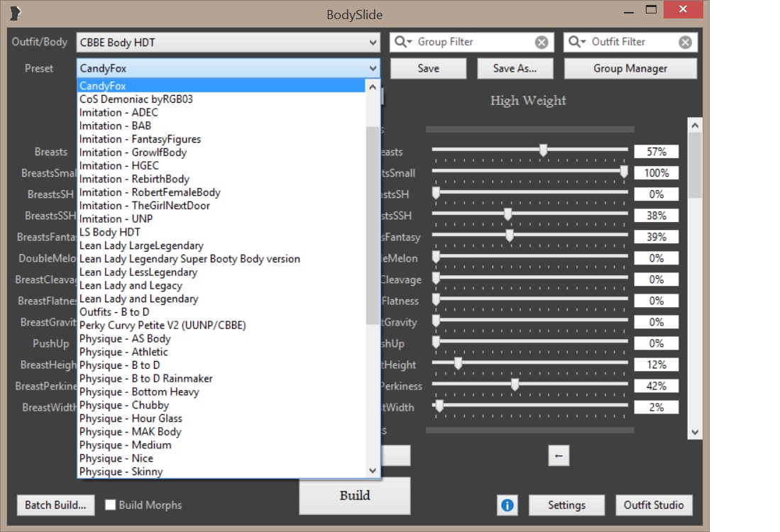
Task: Choose Imitation - ADEC preset
Action: coord(221,112)
